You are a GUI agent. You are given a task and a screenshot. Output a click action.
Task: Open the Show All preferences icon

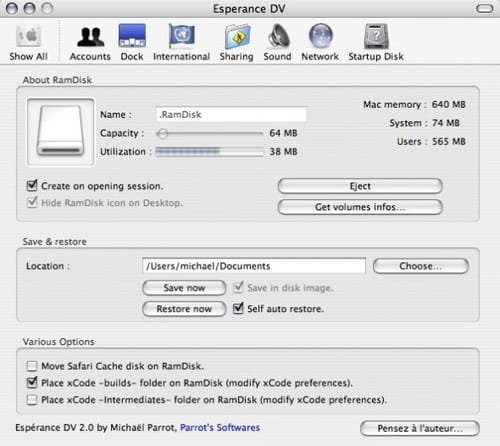[29, 36]
